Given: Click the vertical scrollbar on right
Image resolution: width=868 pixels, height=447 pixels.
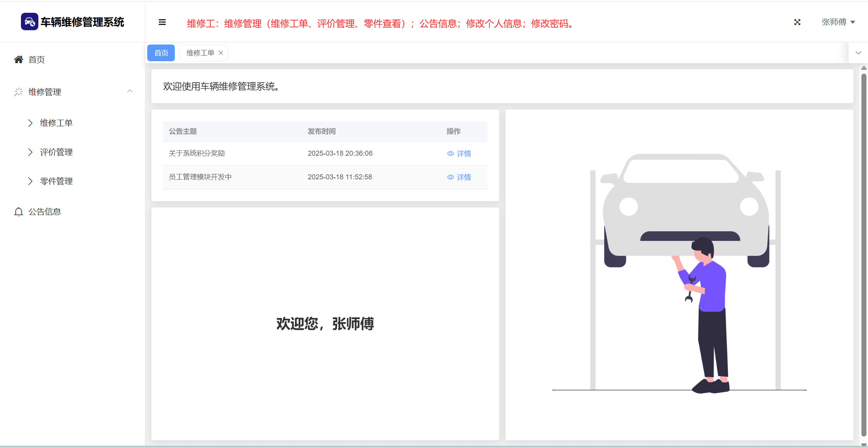Looking at the screenshot, I should (x=864, y=252).
